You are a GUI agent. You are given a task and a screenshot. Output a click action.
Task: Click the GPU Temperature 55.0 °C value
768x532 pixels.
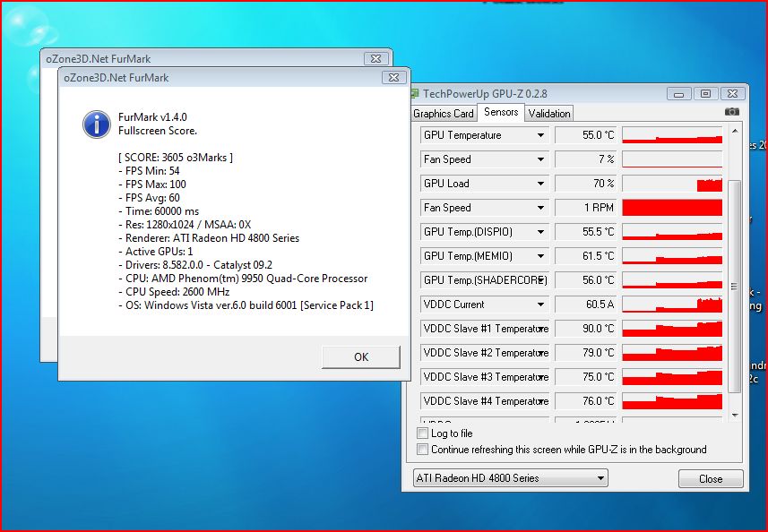click(x=586, y=135)
